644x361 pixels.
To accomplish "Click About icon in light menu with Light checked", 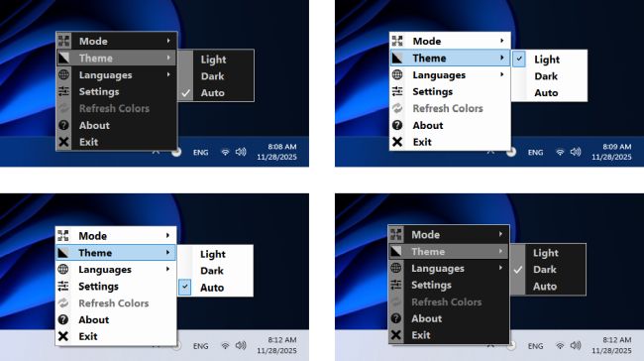I will pos(397,125).
